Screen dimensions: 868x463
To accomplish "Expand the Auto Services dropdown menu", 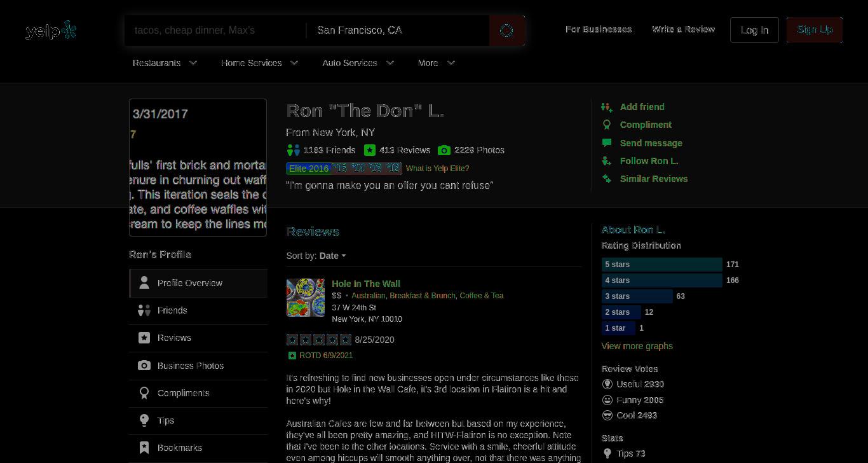I will [x=358, y=63].
